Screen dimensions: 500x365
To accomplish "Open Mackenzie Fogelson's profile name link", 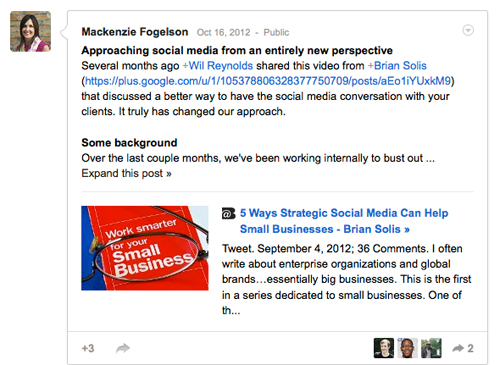I will click(135, 32).
